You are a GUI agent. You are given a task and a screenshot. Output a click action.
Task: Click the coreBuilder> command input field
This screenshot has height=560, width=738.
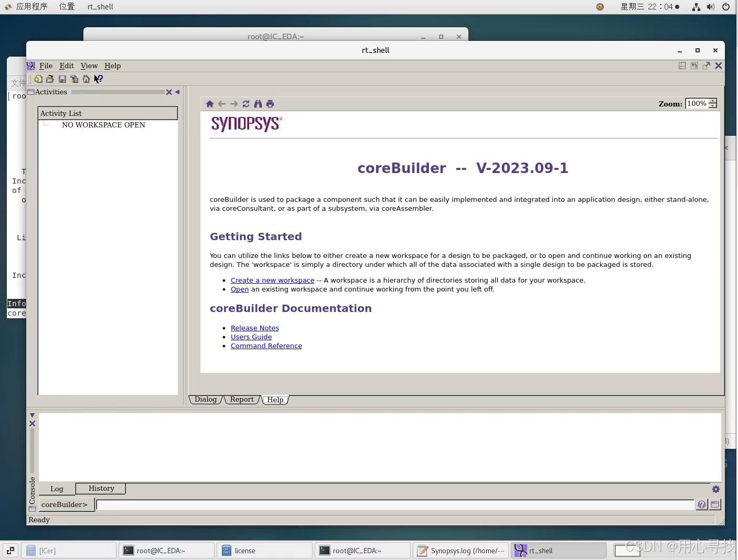point(395,504)
